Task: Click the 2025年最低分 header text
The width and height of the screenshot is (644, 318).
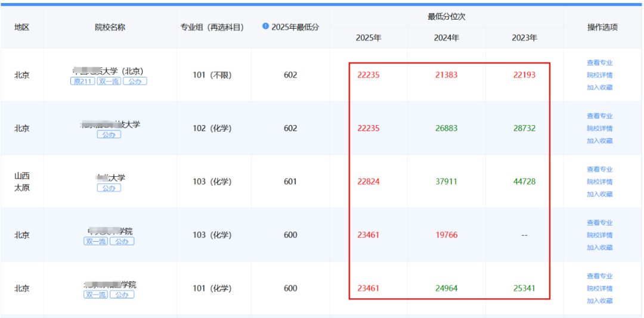Action: pyautogui.click(x=295, y=27)
